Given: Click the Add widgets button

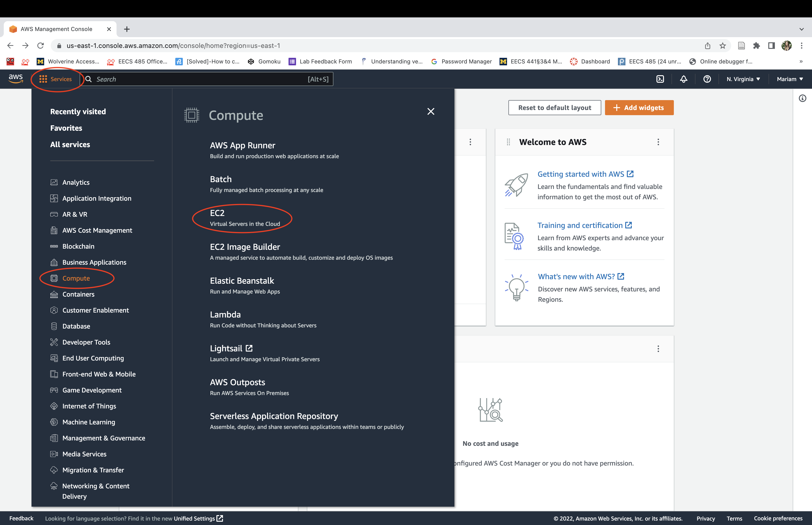Looking at the screenshot, I should (639, 108).
